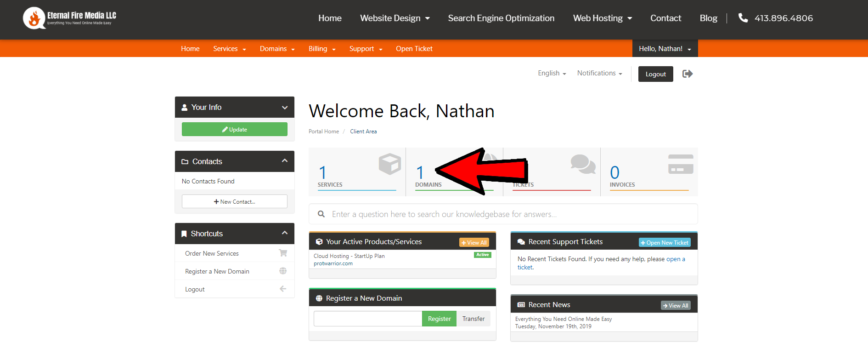Expand the Support menu in orange bar
This screenshot has height=354, width=868.
click(366, 49)
